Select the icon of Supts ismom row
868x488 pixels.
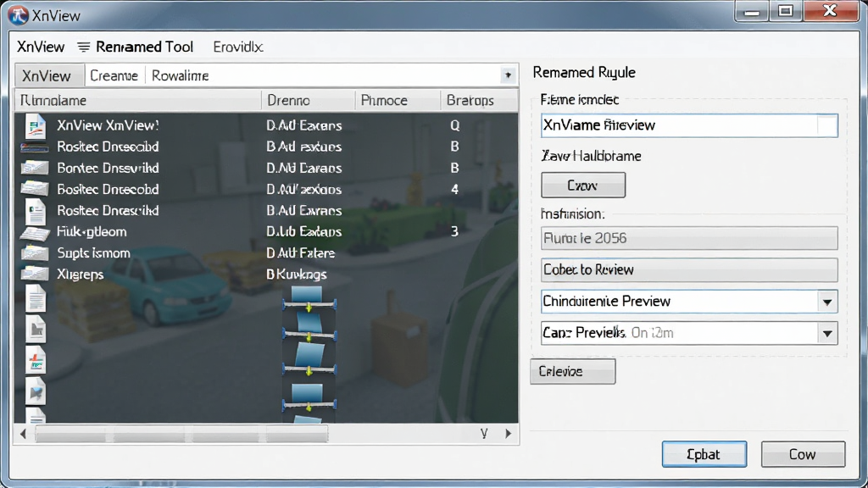[34, 252]
